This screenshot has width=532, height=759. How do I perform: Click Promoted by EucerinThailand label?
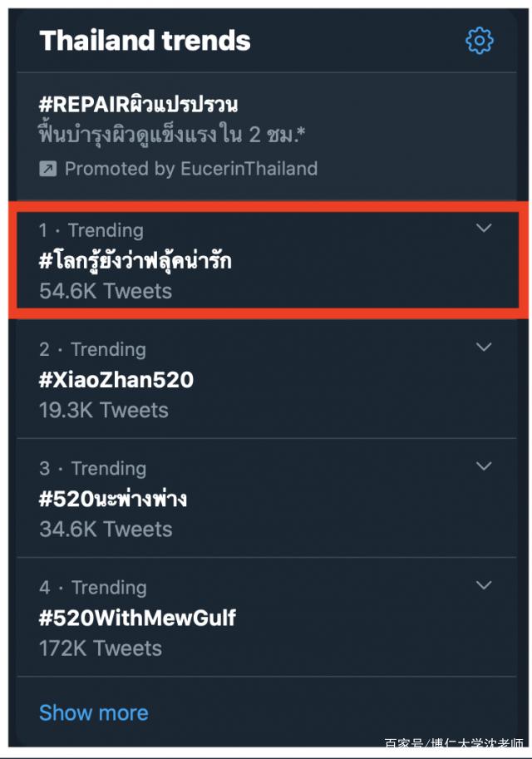(x=191, y=169)
